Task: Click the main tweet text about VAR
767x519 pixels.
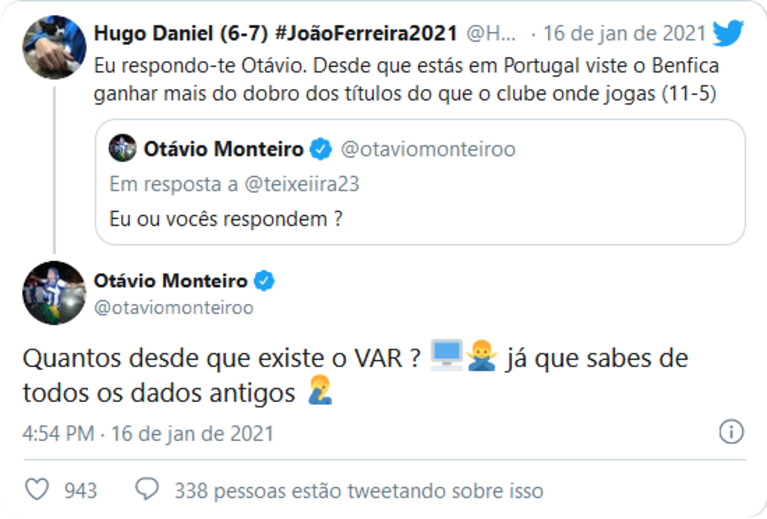Action: [x=220, y=358]
